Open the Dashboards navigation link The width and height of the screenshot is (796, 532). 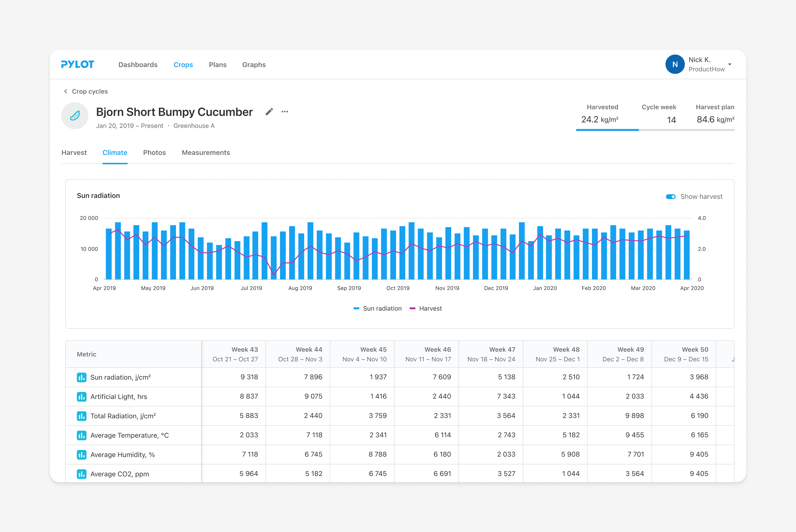coord(138,65)
